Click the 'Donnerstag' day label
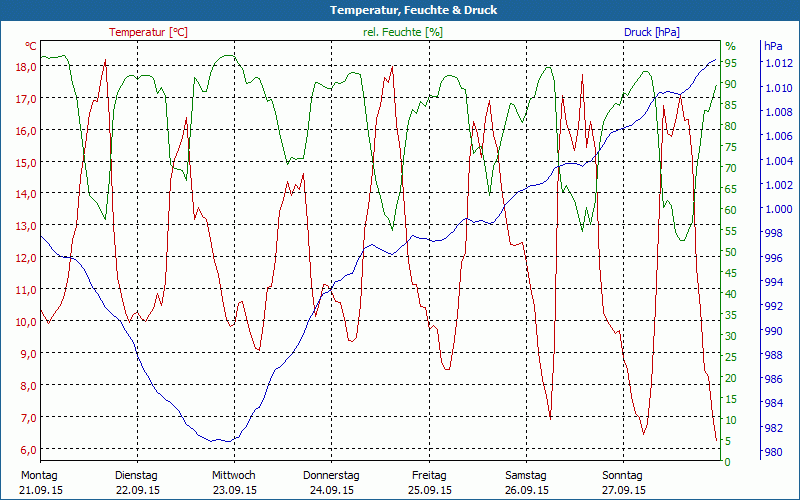800x500 pixels. (x=331, y=476)
